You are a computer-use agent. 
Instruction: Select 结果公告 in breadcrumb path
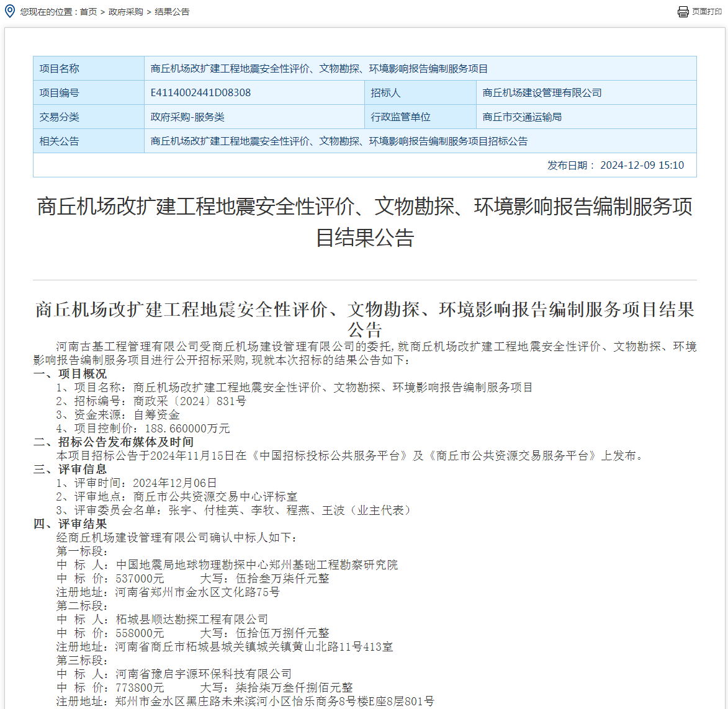pos(172,12)
